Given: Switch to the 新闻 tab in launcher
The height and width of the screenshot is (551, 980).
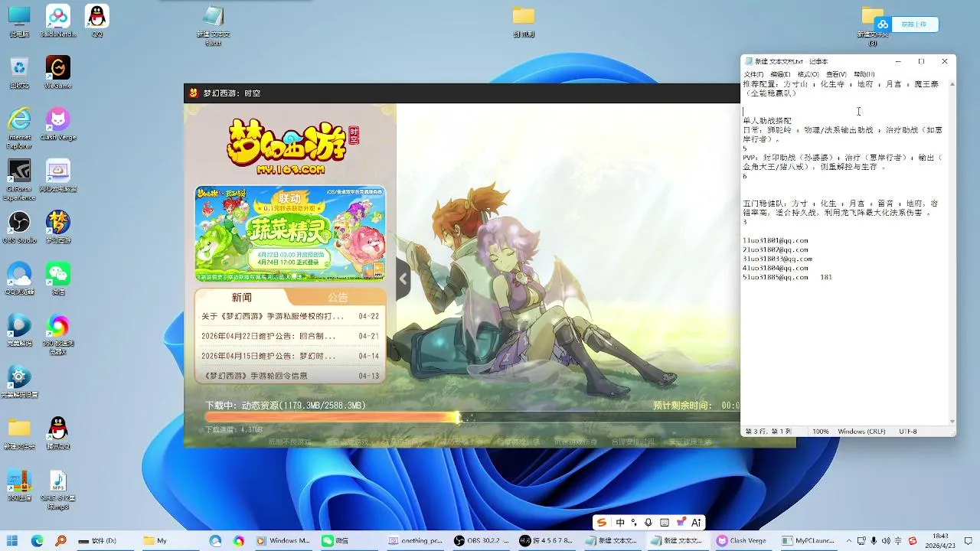Looking at the screenshot, I should (242, 297).
